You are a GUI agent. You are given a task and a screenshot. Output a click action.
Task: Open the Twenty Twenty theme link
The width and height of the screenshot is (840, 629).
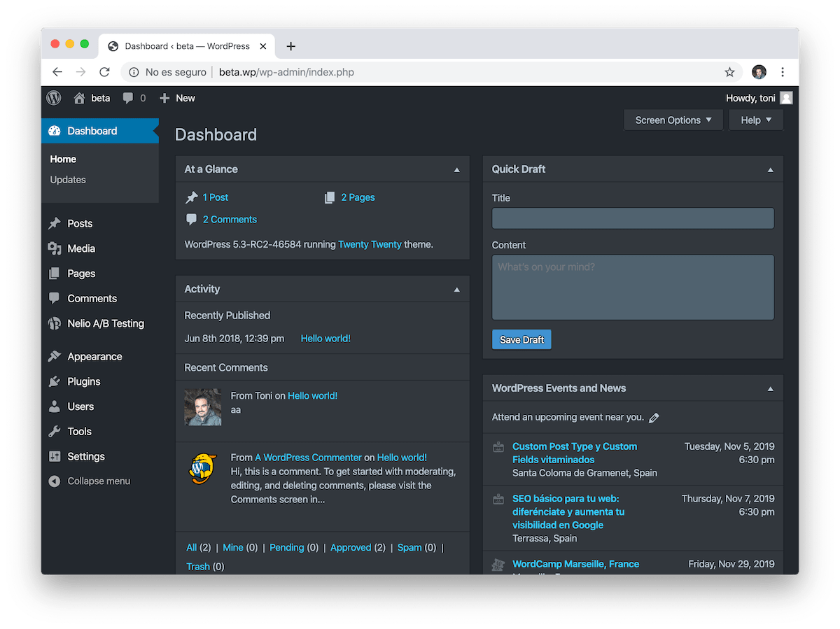[x=370, y=244]
